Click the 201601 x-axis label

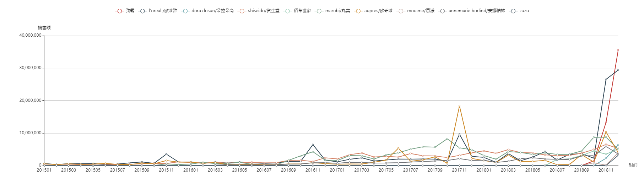[x=191, y=170]
